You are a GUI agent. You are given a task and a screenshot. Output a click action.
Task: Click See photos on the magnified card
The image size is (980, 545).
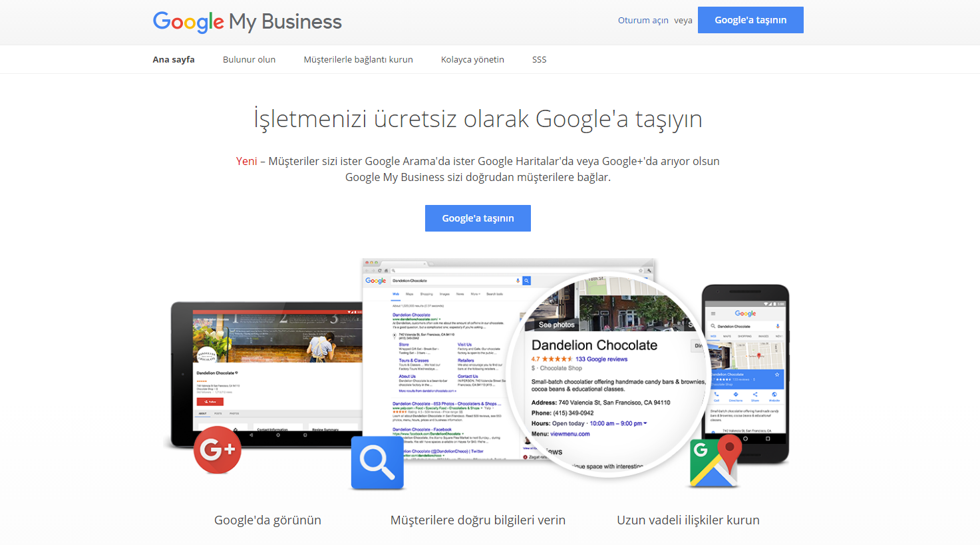coord(556,325)
